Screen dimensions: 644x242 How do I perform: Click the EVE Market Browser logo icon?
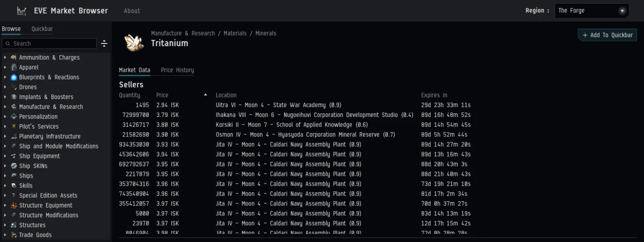(22, 11)
